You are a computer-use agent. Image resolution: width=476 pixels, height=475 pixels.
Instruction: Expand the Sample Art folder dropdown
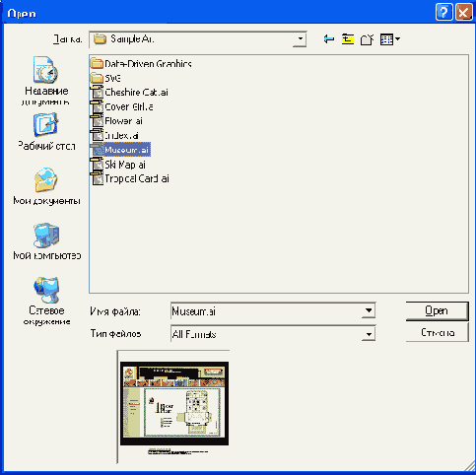pos(301,39)
